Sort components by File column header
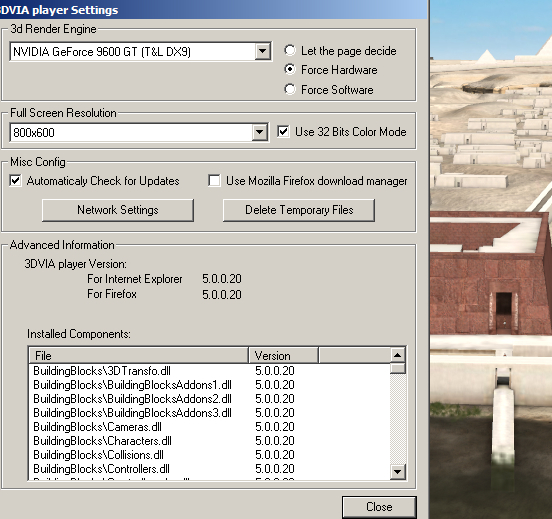The height and width of the screenshot is (519, 552). [139, 356]
